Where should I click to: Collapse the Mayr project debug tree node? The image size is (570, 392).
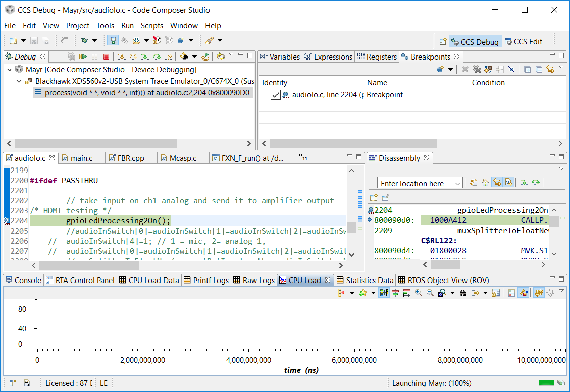10,70
